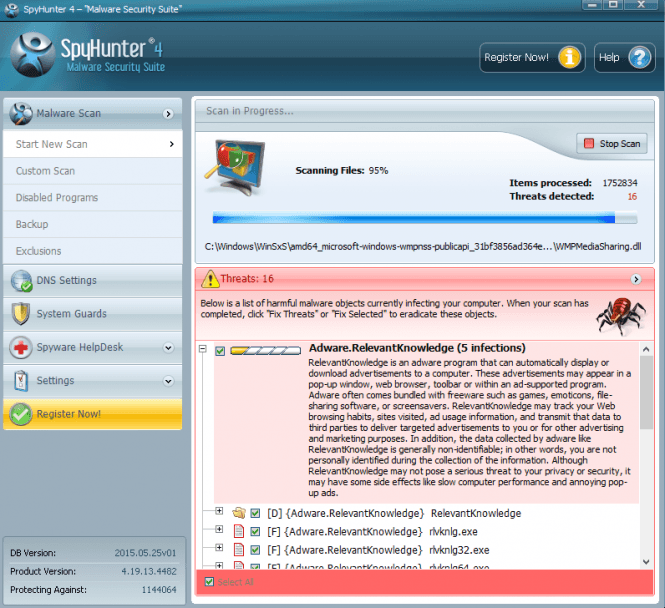Collapse the Adware.RelevantKnowledge tree node
665x608 pixels.
tap(203, 349)
